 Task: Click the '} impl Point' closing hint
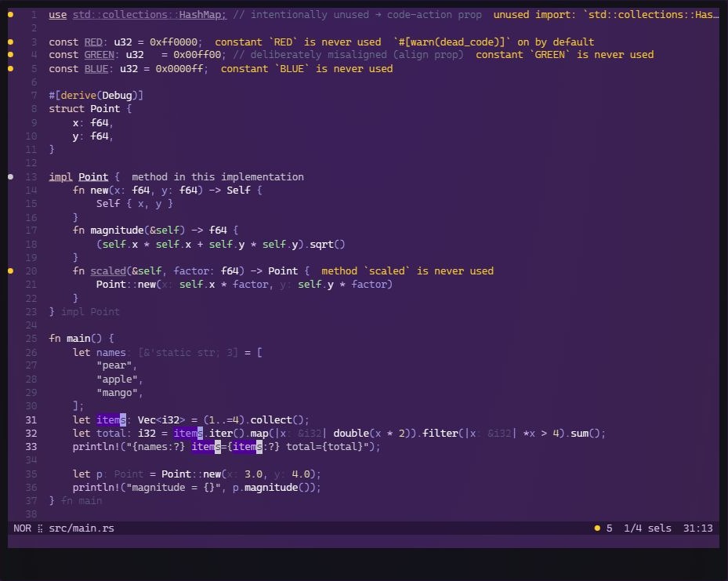(x=84, y=311)
